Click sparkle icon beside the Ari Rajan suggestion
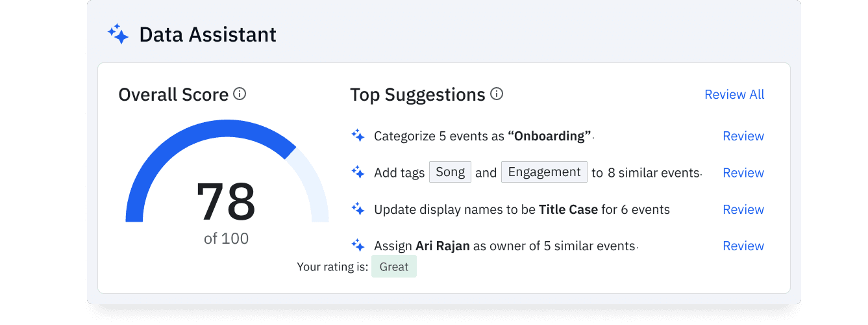The height and width of the screenshot is (325, 868). click(x=358, y=246)
